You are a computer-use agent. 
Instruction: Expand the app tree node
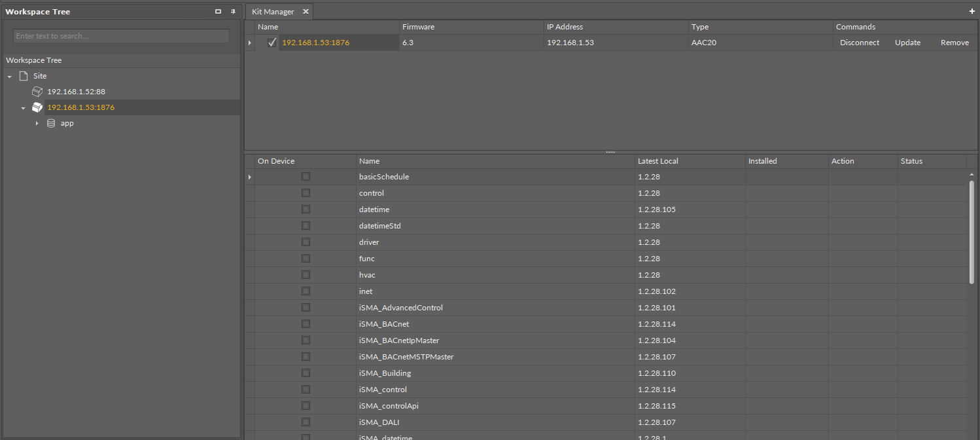(37, 124)
